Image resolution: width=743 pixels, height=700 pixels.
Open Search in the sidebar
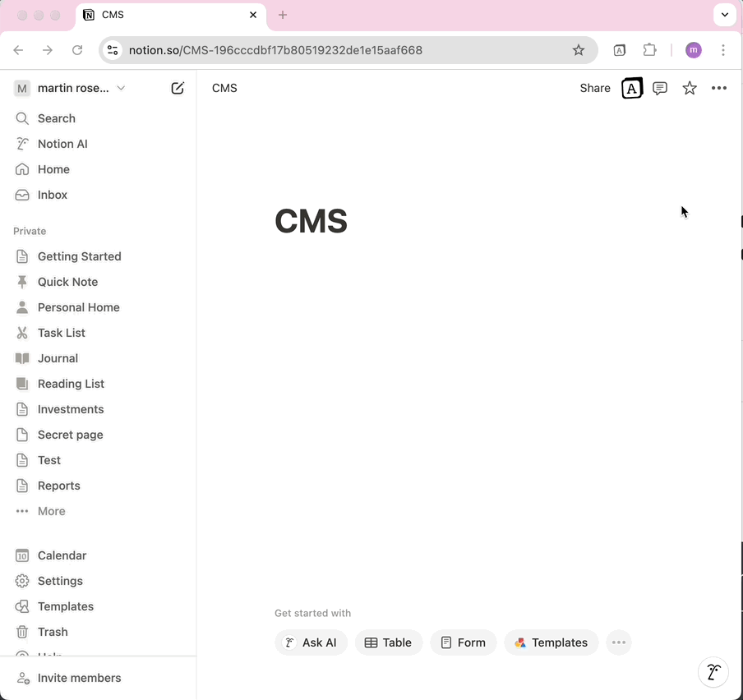[56, 118]
